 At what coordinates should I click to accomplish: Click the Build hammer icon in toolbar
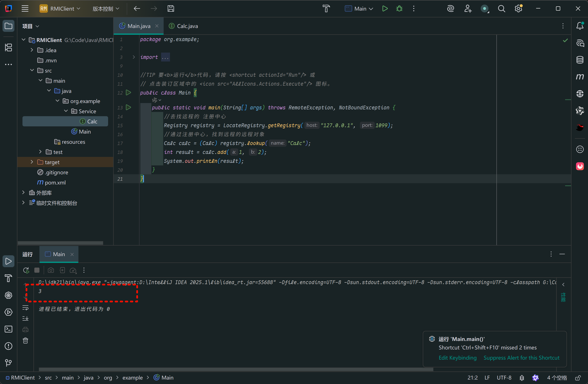tap(326, 9)
